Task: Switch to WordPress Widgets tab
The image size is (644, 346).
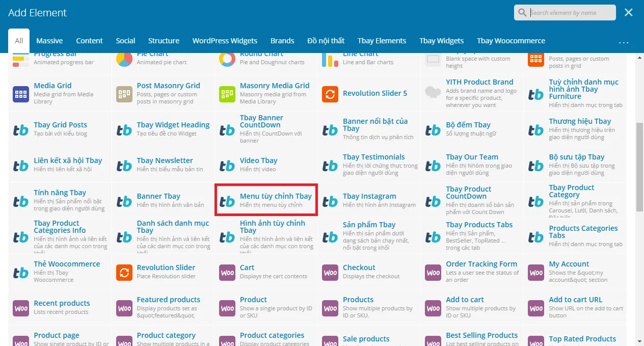Action: point(225,41)
